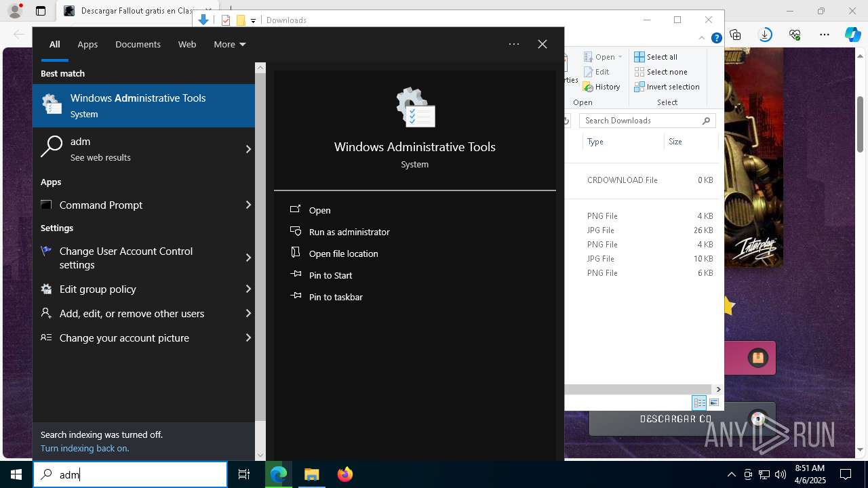This screenshot has width=868, height=488.
Task: Open Copilot in Edge toolbar
Action: [x=853, y=35]
